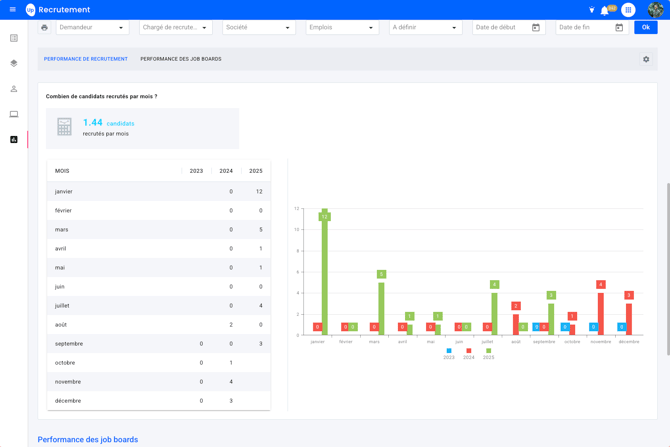Screen dimensions: 670x447
Task: Open the person icon in left sidebar
Action: tap(14, 89)
